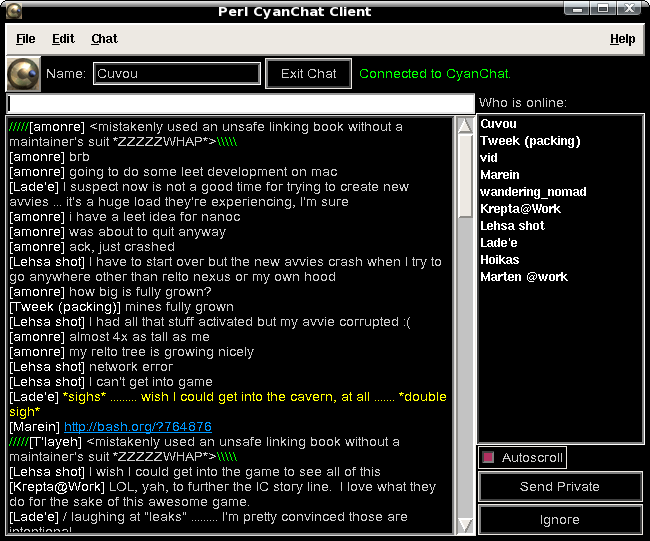This screenshot has height=541, width=650.
Task: Click the window title bar app icon
Action: coord(14,11)
